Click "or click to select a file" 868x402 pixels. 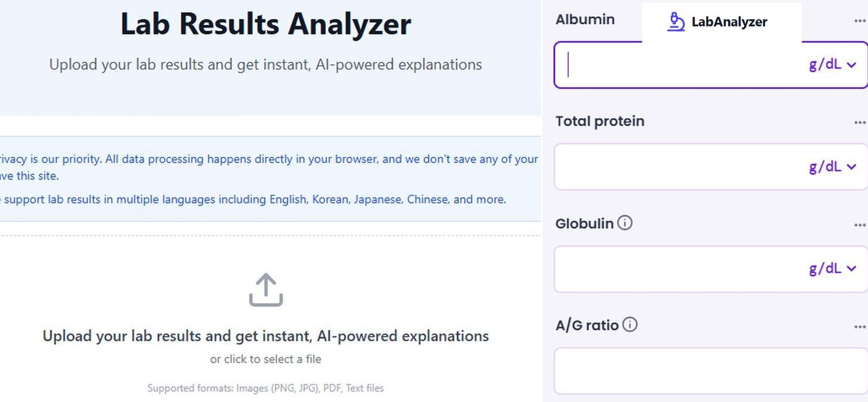click(266, 359)
